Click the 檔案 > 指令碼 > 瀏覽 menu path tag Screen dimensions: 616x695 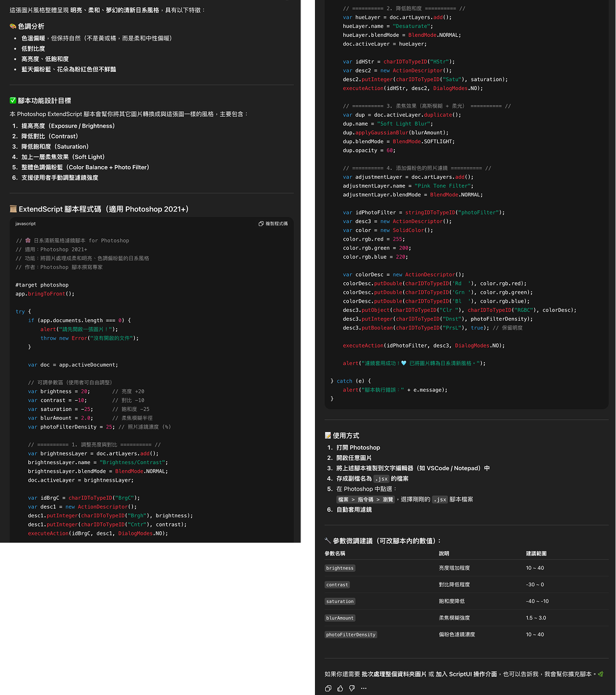tap(365, 500)
